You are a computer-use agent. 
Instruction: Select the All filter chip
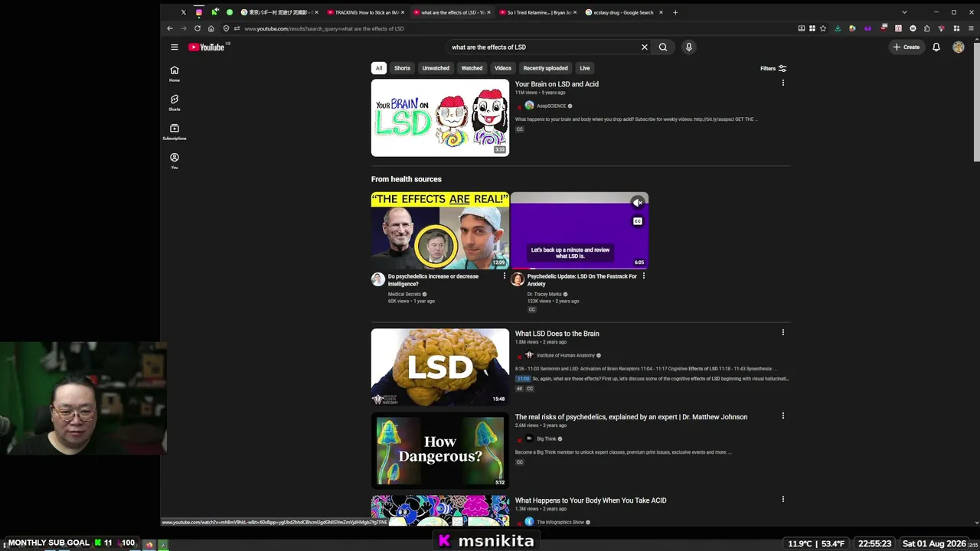pos(378,68)
